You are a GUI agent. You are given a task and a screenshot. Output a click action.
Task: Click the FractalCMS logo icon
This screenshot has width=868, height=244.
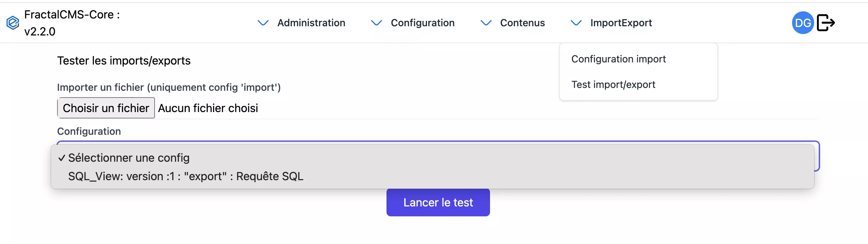[13, 23]
